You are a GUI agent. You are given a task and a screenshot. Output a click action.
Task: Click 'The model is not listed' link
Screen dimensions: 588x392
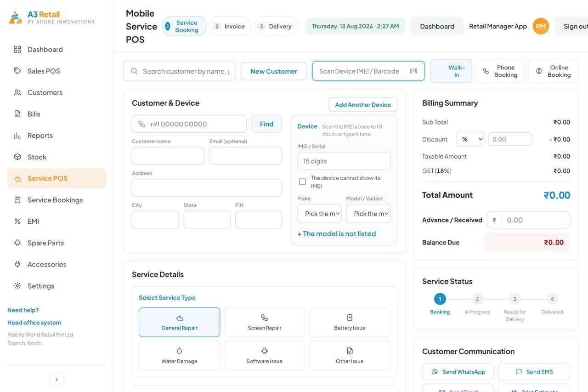[337, 233]
